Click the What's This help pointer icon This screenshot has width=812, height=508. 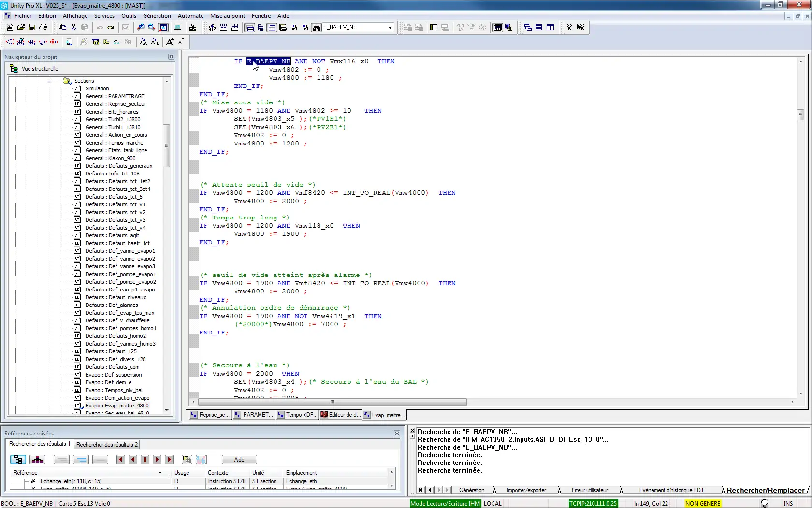[580, 28]
